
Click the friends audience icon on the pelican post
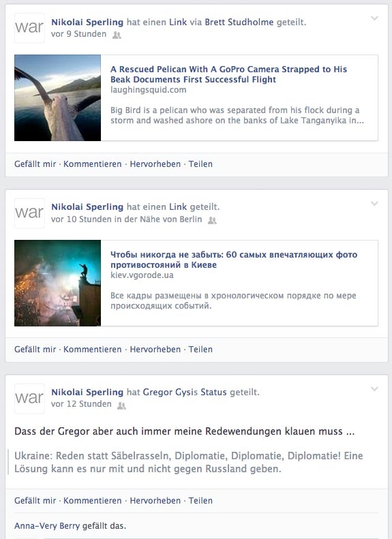pos(117,35)
